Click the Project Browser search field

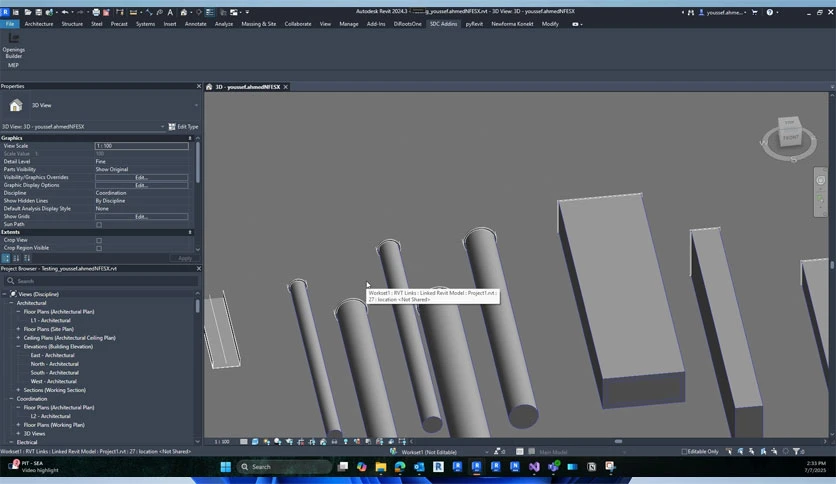coord(101,281)
